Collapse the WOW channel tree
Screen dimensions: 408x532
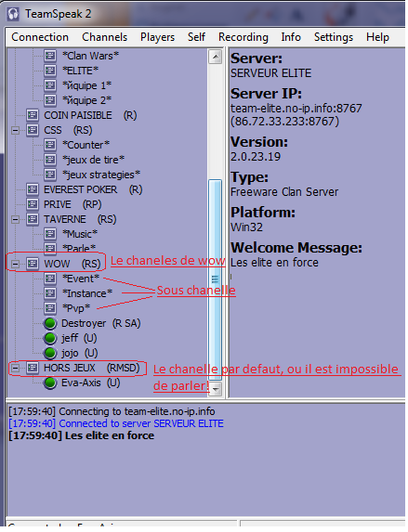pyautogui.click(x=15, y=264)
